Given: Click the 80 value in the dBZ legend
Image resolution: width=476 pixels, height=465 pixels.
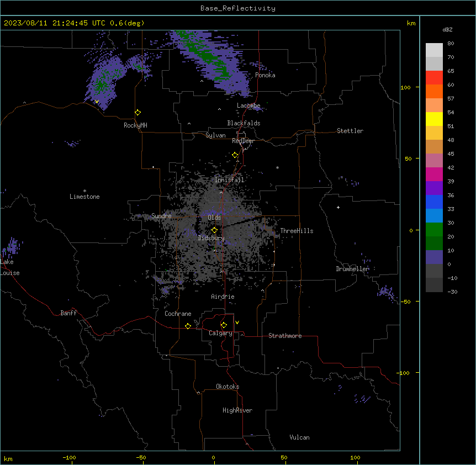Looking at the screenshot, I should point(451,43).
